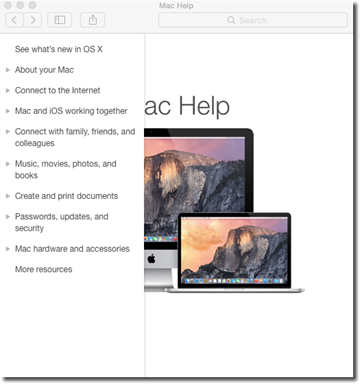
Task: Expand Mac and iOS working together triangle
Action: coord(8,111)
